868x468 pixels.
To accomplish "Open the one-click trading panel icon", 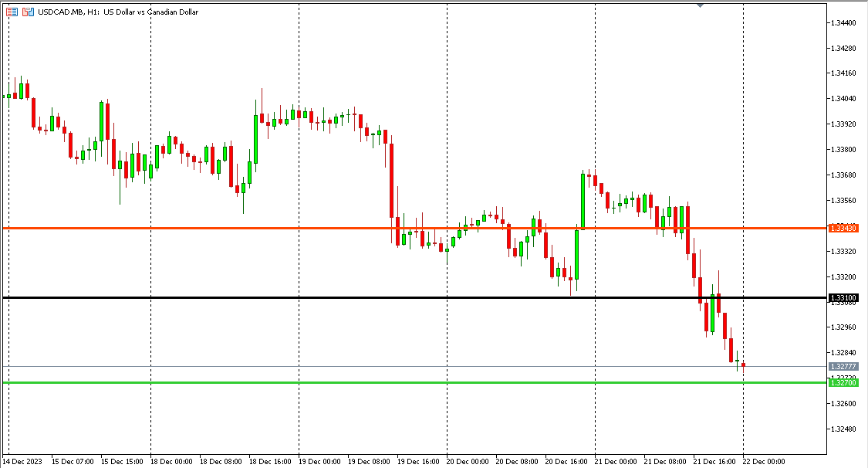I will coord(12,12).
